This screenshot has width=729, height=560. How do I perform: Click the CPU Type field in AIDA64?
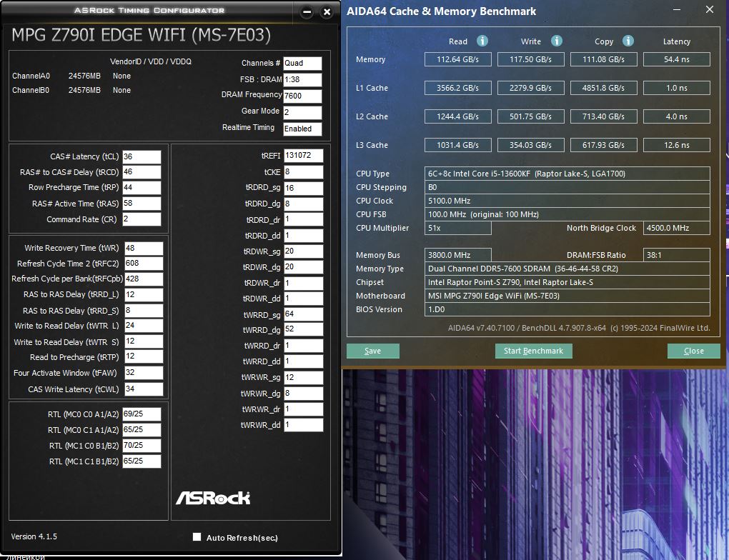(x=567, y=174)
